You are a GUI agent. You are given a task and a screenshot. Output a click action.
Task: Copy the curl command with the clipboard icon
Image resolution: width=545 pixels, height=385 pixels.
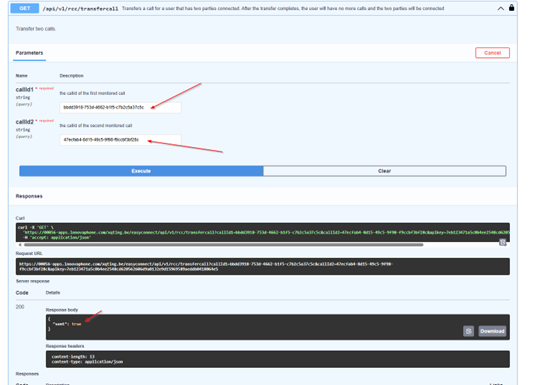503,242
